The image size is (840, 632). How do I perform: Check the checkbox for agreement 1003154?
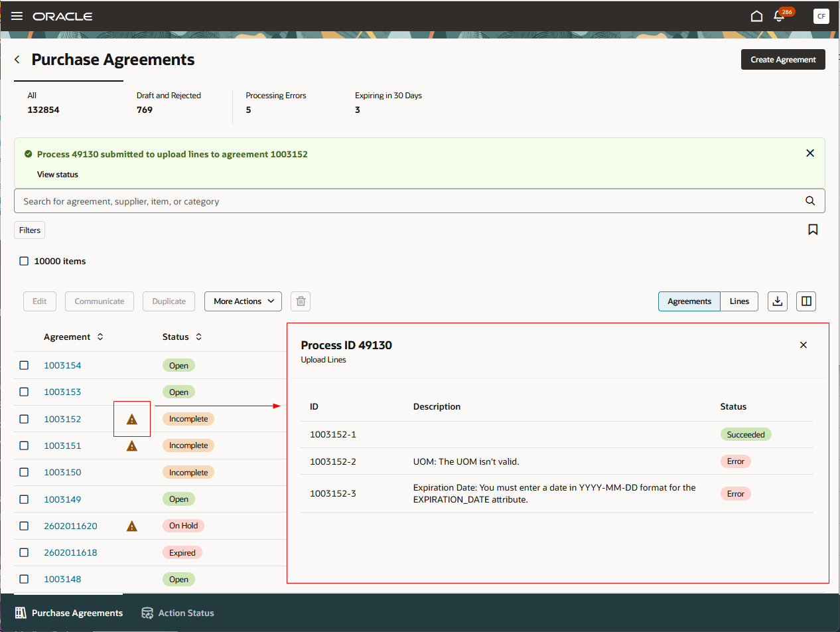[x=24, y=365]
